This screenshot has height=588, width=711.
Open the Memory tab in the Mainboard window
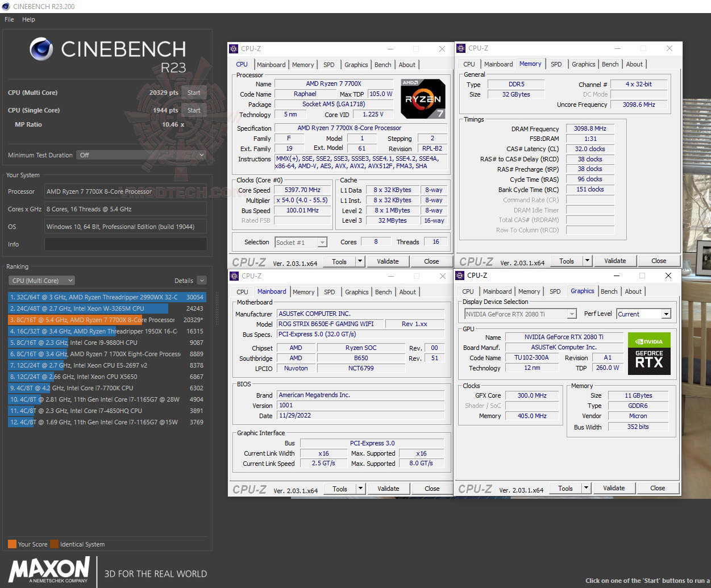point(303,292)
